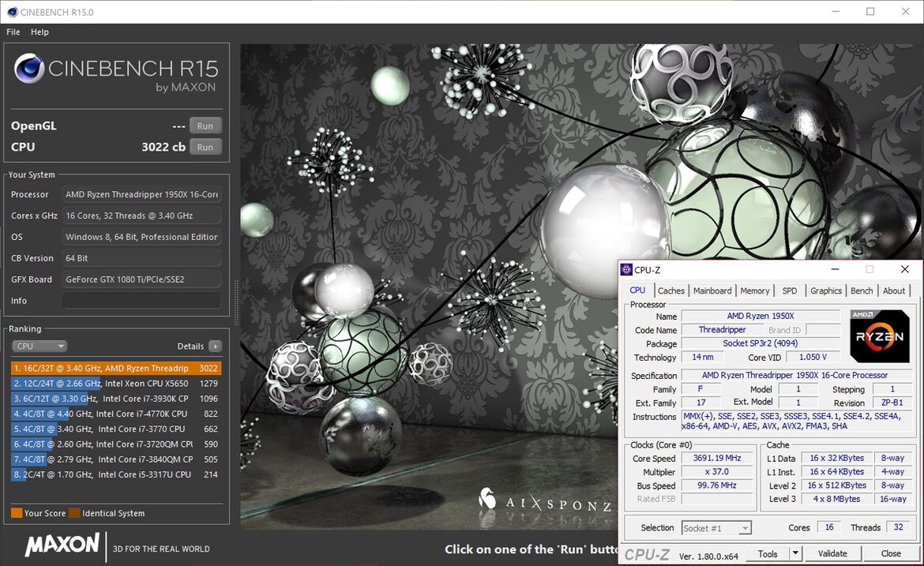924x566 pixels.
Task: Click the CPU score 3022 cb
Action: [163, 147]
